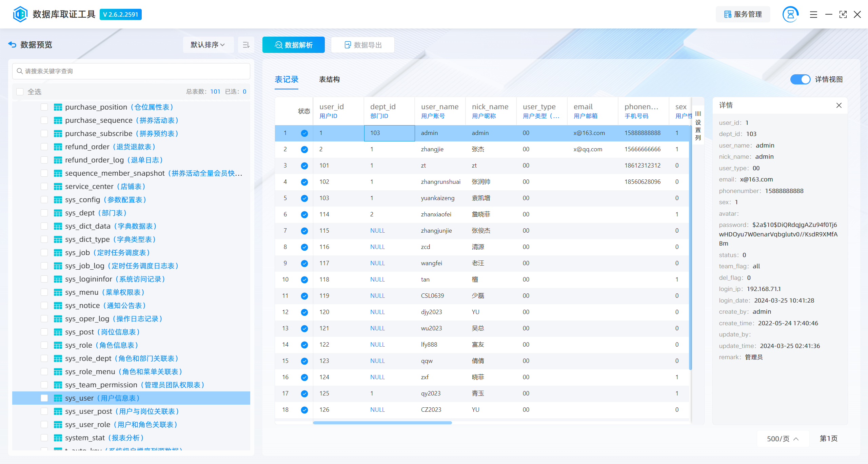Image resolution: width=868 pixels, height=464 pixels.
Task: Click the 数据解析 button
Action: [293, 45]
